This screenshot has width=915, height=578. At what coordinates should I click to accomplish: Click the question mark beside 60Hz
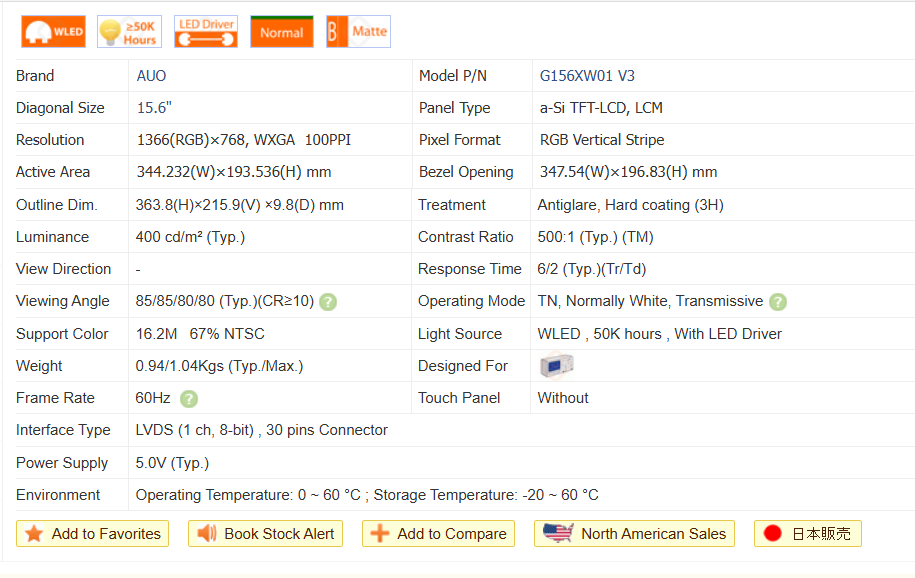coord(189,399)
